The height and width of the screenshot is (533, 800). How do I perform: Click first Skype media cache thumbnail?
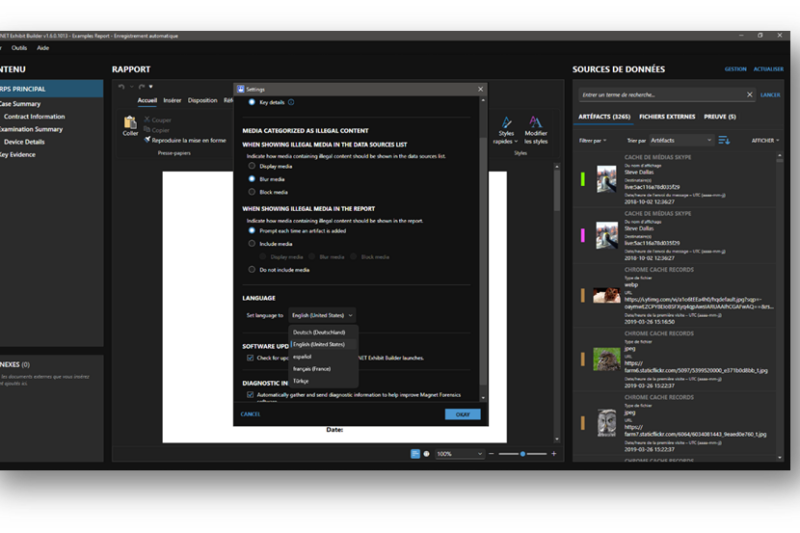606,179
